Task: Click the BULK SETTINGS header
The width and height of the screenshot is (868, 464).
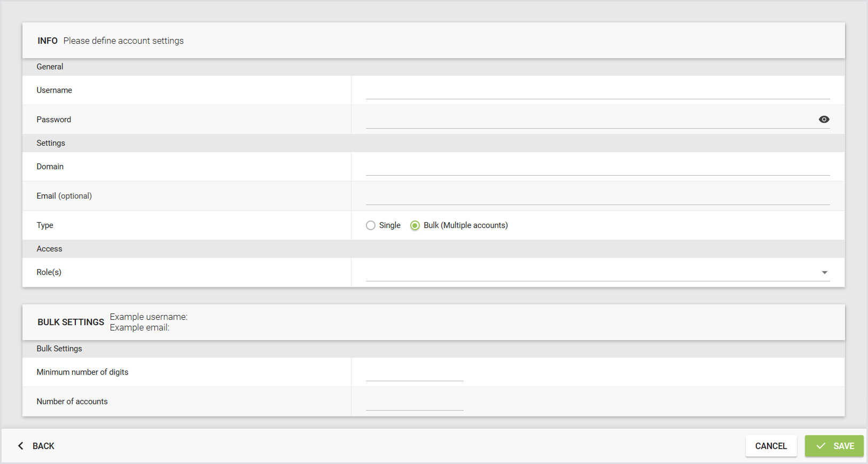Action: click(71, 322)
